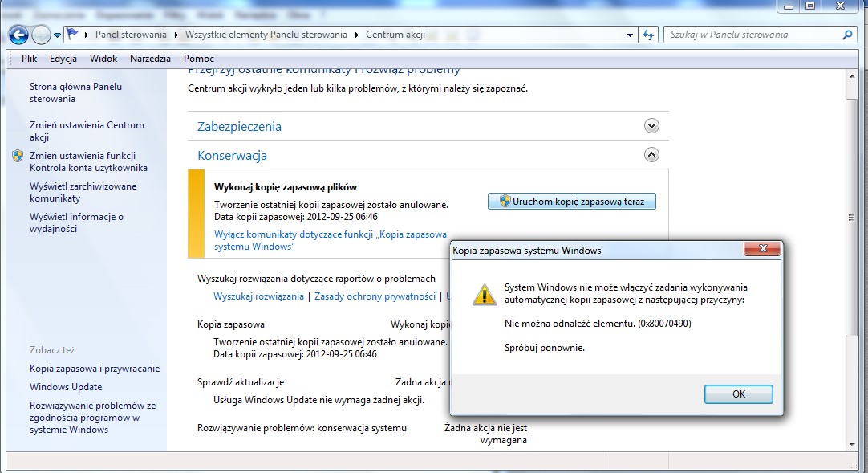Viewport: 868px width, 473px height.
Task: Go back using the Back arrow
Action: click(18, 35)
